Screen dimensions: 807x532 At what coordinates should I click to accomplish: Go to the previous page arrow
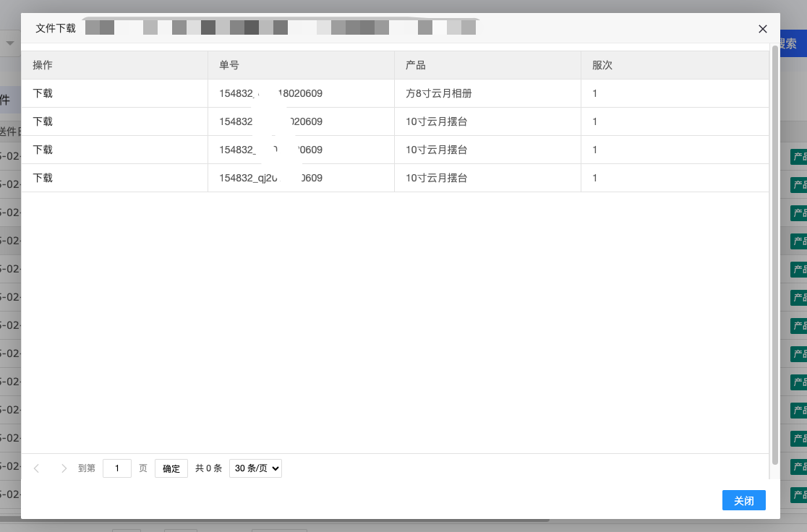pos(37,468)
